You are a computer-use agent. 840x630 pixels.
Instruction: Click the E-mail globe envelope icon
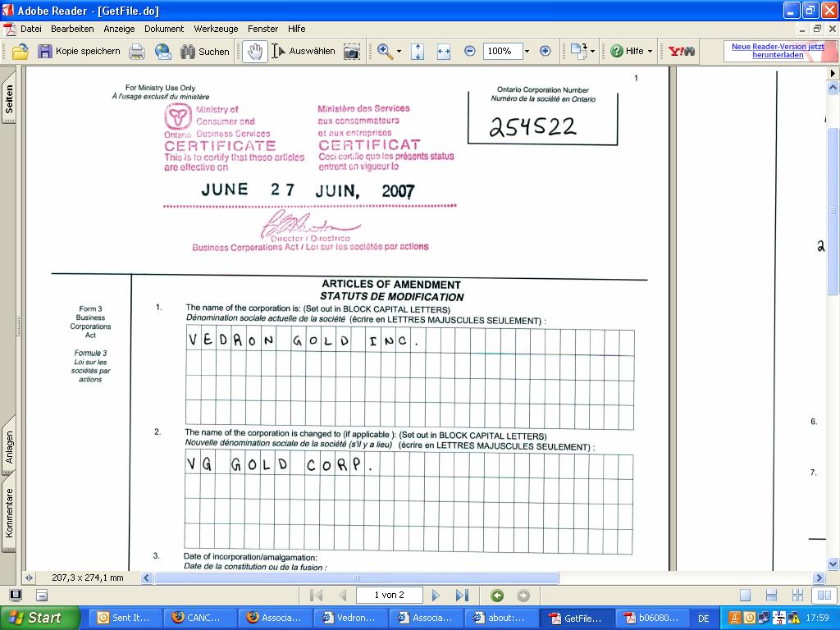[x=163, y=52]
